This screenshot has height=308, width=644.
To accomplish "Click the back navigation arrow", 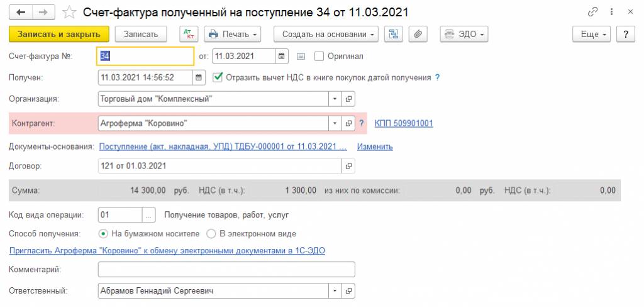I will point(21,12).
